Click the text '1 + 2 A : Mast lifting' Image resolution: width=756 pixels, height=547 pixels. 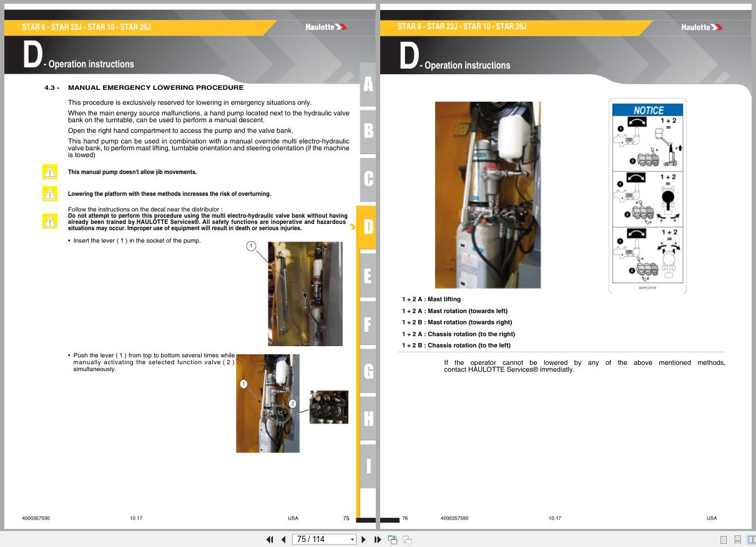(x=431, y=299)
